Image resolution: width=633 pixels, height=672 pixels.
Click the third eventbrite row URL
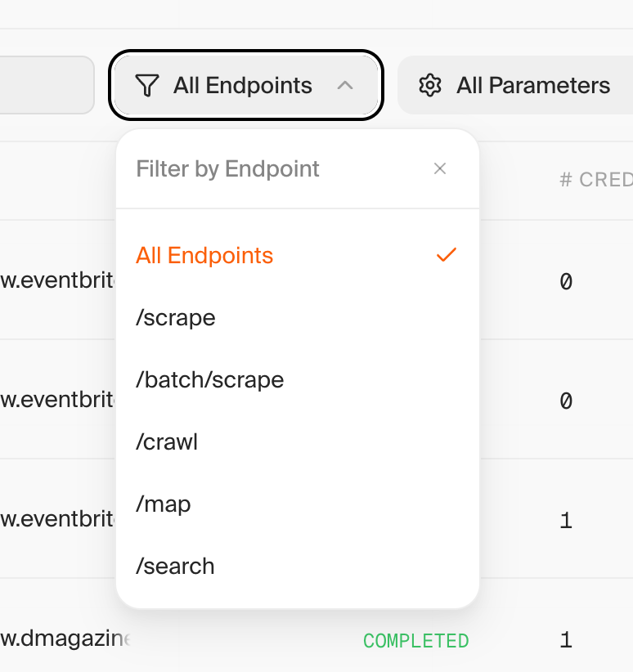(57, 520)
